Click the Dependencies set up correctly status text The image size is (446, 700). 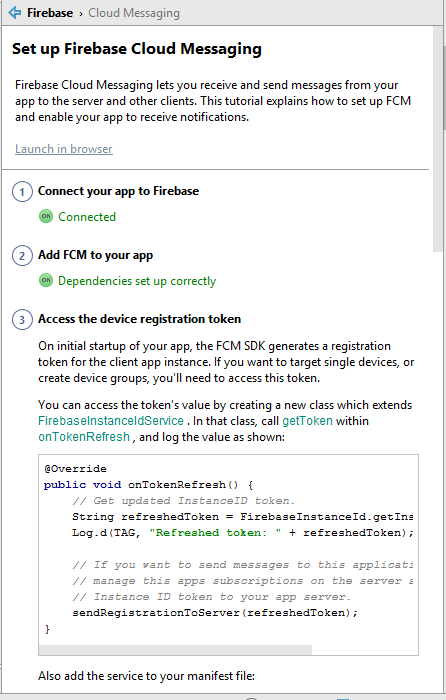tap(137, 281)
